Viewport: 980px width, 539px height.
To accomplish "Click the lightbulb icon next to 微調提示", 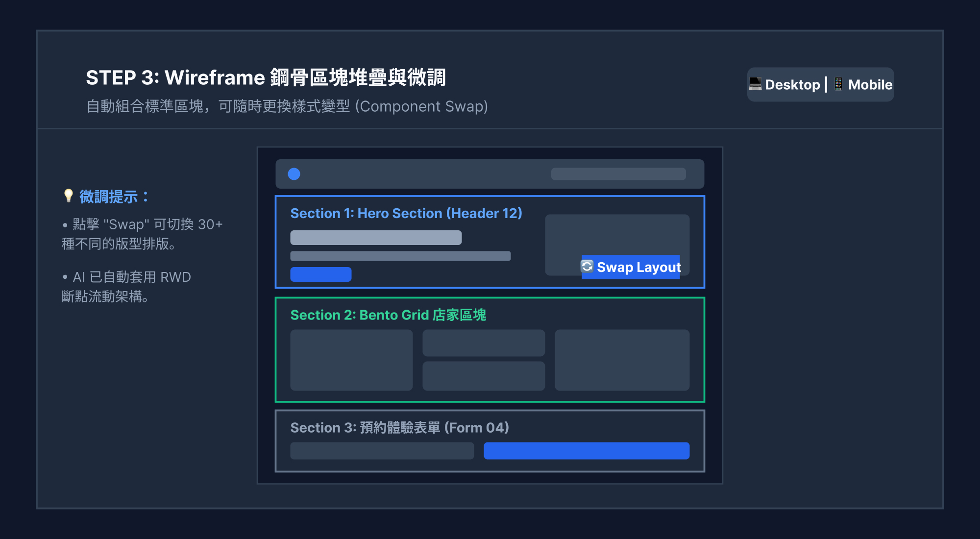I will tap(69, 196).
